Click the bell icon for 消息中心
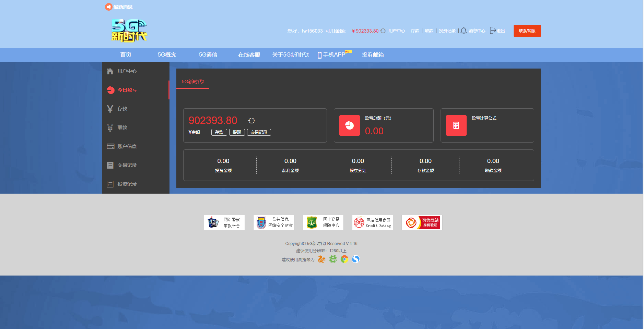The image size is (644, 329). coord(464,31)
